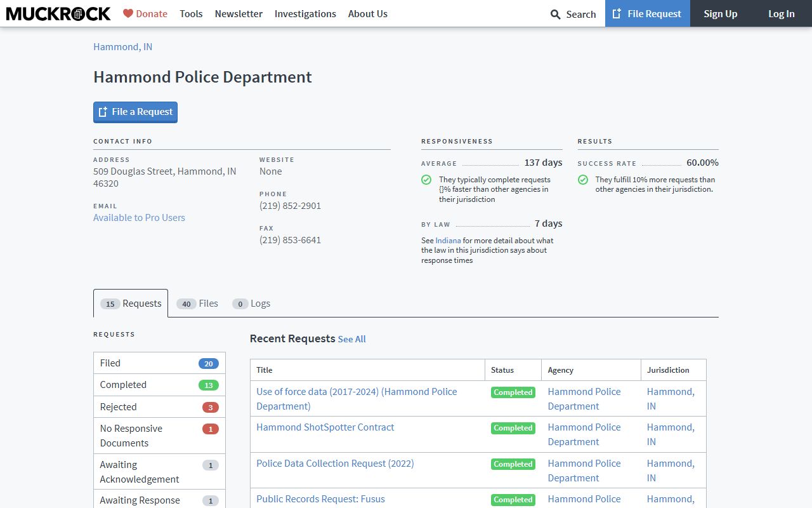
Task: Click the phone number (219) 852-2901
Action: click(290, 206)
